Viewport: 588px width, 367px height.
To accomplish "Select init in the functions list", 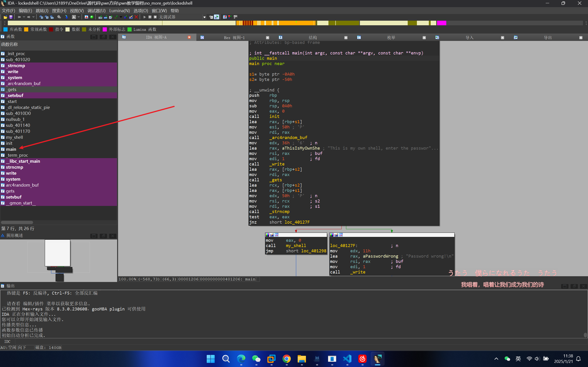I will [59, 143].
